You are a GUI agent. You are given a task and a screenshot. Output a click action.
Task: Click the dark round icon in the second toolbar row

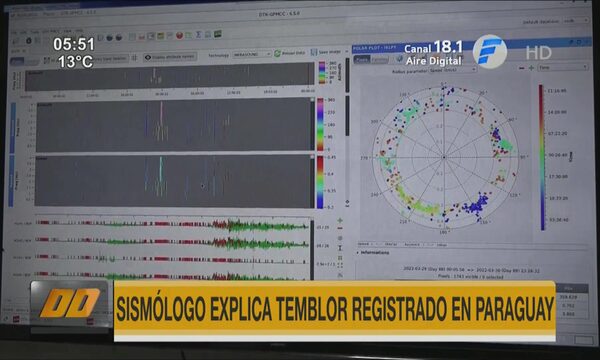click(29, 41)
